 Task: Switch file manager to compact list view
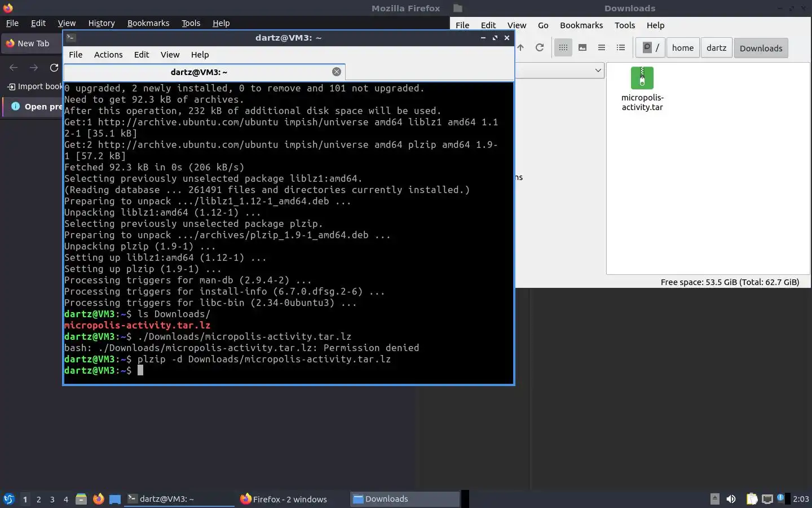(x=602, y=48)
